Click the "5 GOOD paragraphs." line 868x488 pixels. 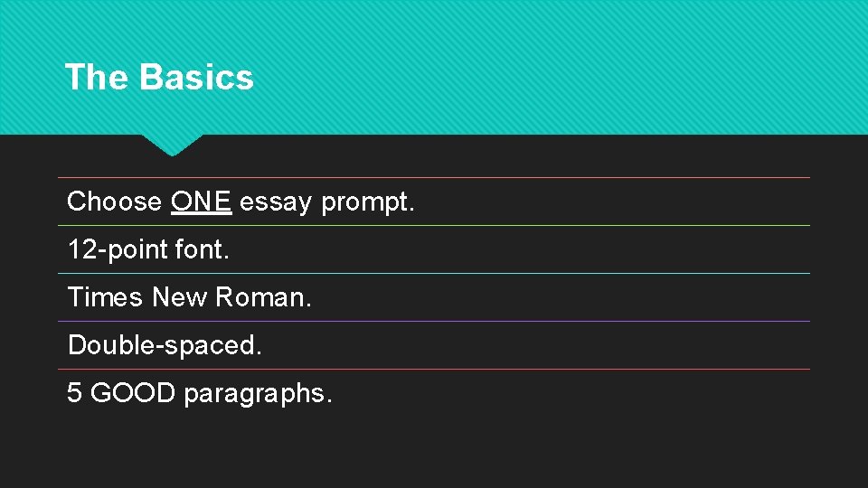pos(200,393)
